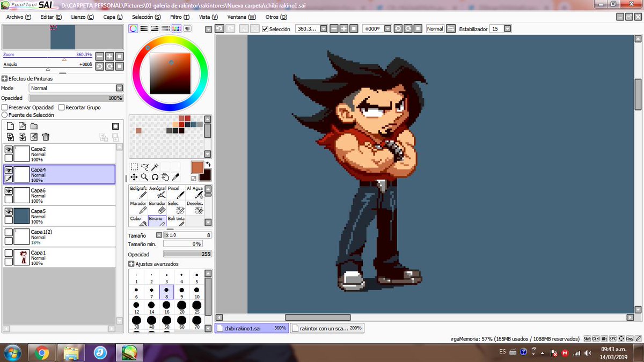
Task: Expand Ajustes avanzados section
Action: [x=131, y=264]
